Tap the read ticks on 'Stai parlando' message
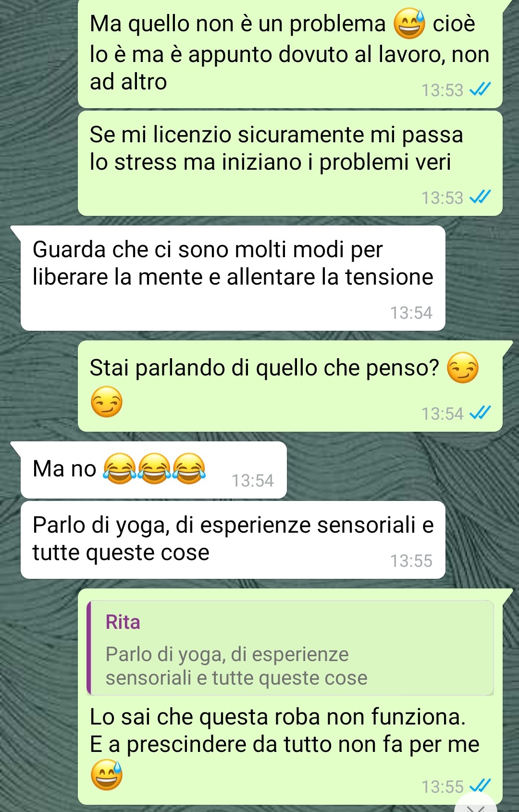Image resolution: width=519 pixels, height=812 pixels. (x=480, y=412)
